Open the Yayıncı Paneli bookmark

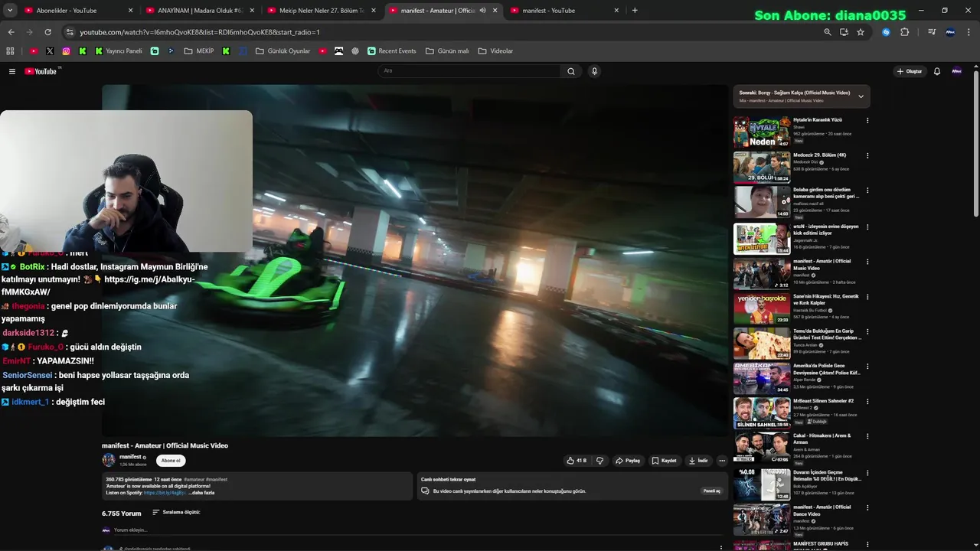point(119,51)
